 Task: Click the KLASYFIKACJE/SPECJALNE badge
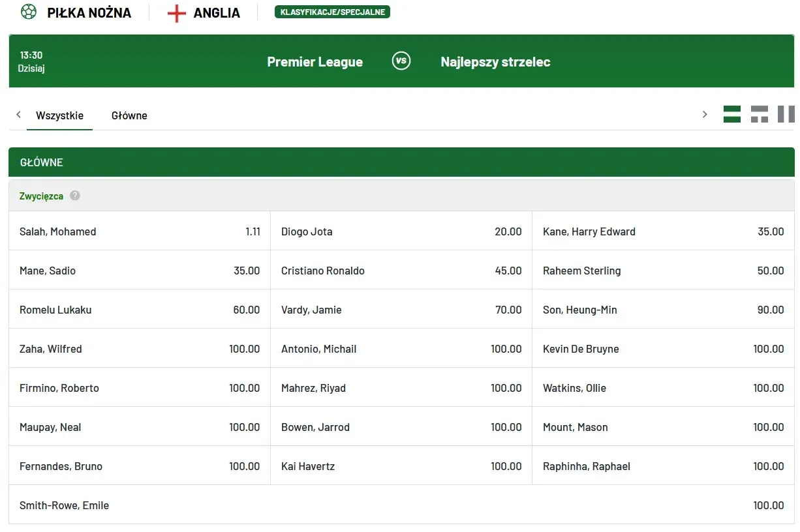coord(332,12)
